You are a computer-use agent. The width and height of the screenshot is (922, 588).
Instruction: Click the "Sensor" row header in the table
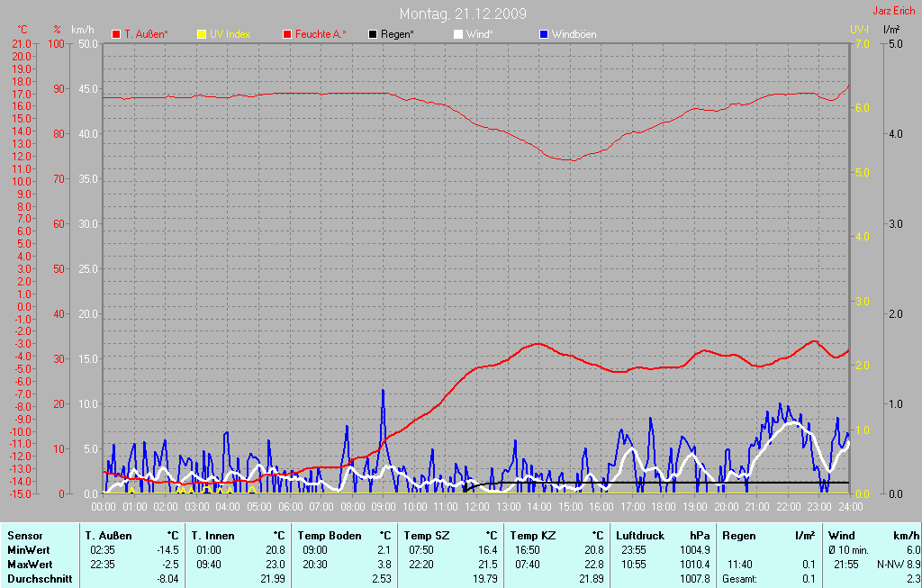(24, 536)
